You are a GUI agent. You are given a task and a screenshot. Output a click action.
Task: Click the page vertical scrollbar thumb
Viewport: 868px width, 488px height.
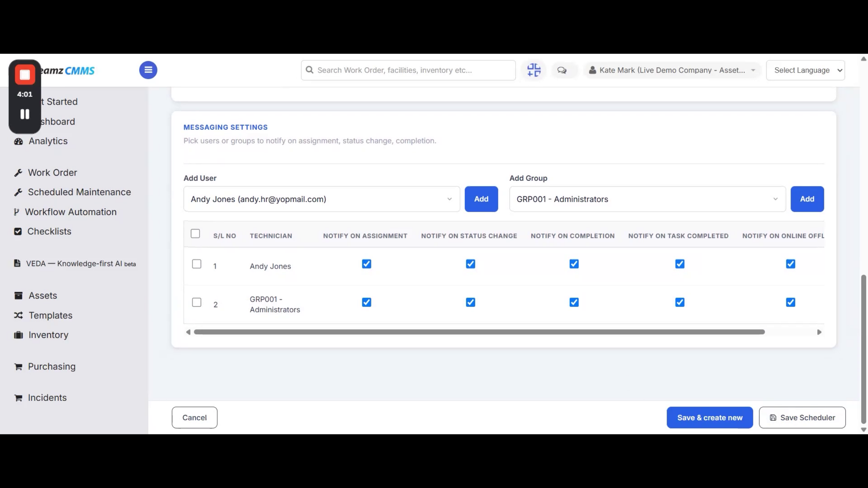click(x=864, y=349)
